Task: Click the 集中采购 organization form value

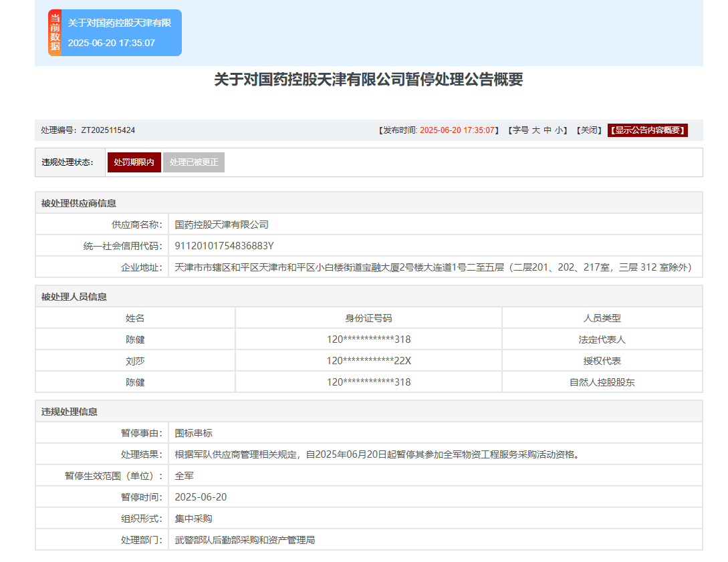Action: click(x=194, y=519)
